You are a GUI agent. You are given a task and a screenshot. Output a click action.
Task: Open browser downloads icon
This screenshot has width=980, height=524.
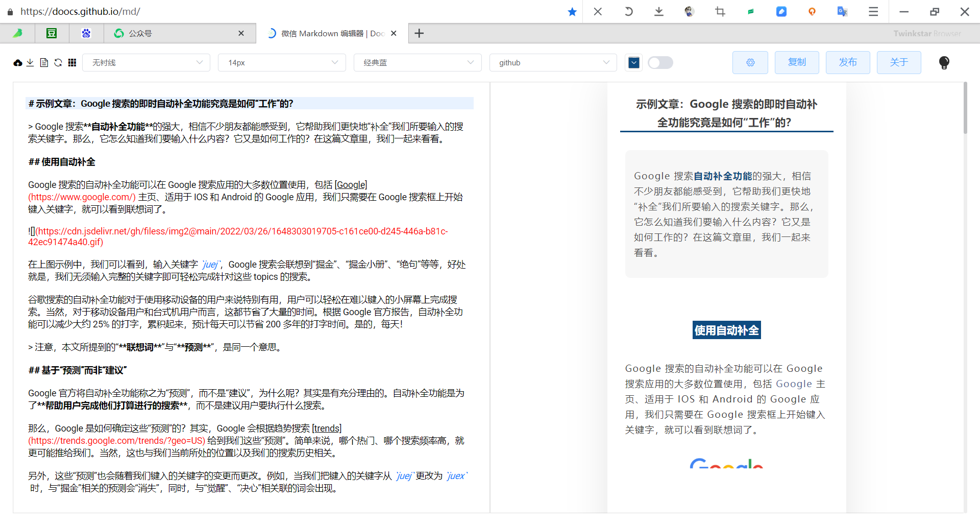tap(659, 11)
